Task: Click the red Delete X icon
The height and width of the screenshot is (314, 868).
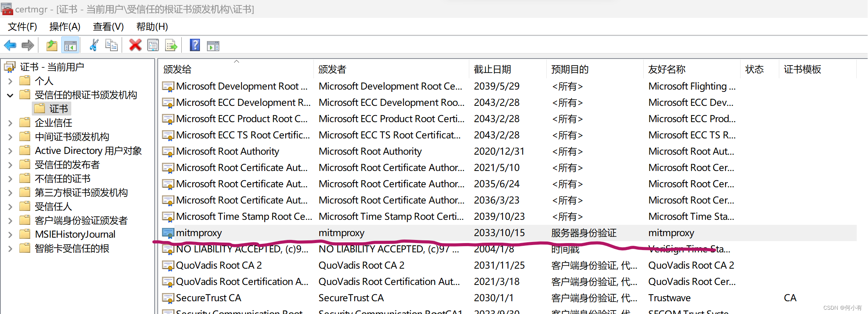Action: pyautogui.click(x=135, y=45)
